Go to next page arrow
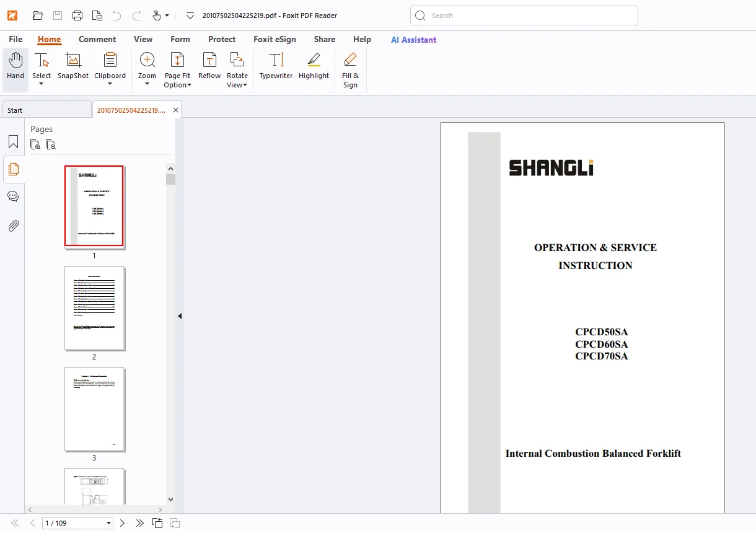Viewport: 756px width, 533px height. pyautogui.click(x=123, y=523)
